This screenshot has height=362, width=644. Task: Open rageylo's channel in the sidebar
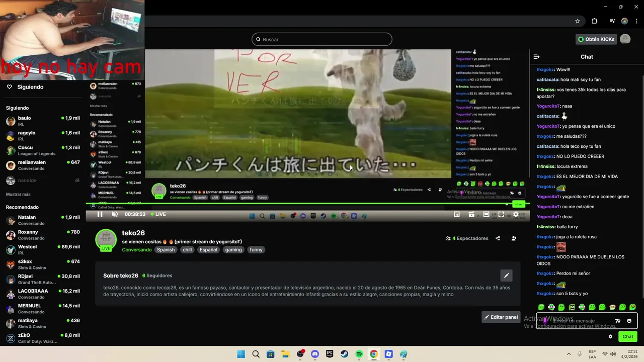(x=43, y=136)
